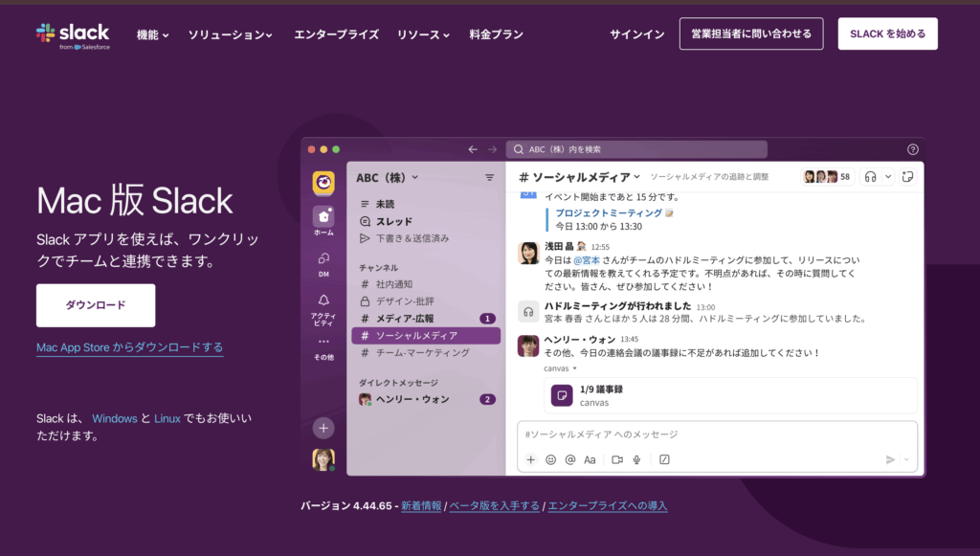Image resolution: width=980 pixels, height=556 pixels.
Task: Click the round plus button in sidebar
Action: point(323,428)
